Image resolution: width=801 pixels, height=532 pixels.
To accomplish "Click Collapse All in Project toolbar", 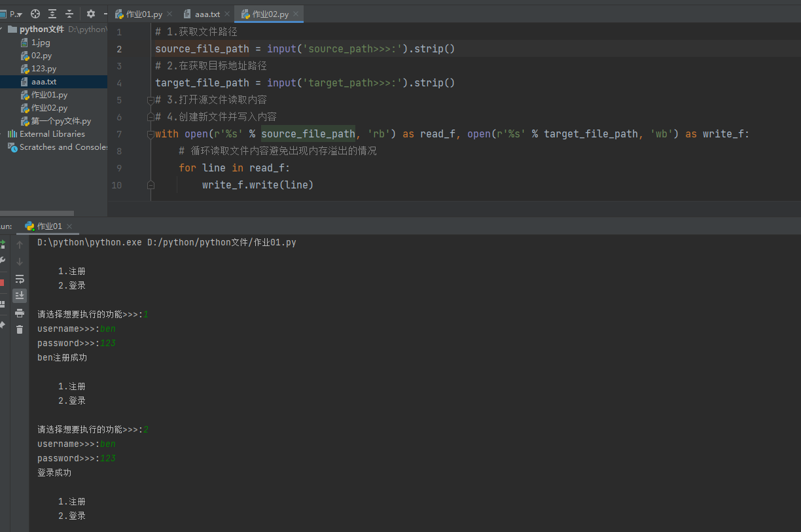I will pyautogui.click(x=69, y=14).
